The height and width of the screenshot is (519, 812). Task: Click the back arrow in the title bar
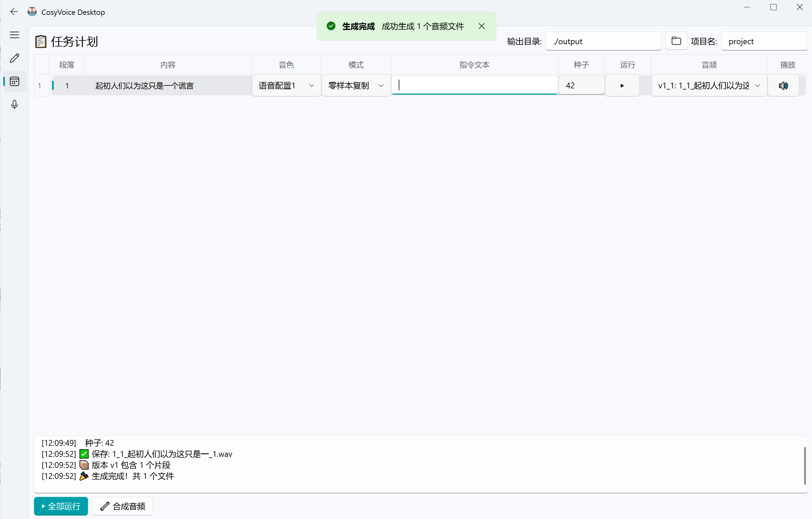click(14, 11)
